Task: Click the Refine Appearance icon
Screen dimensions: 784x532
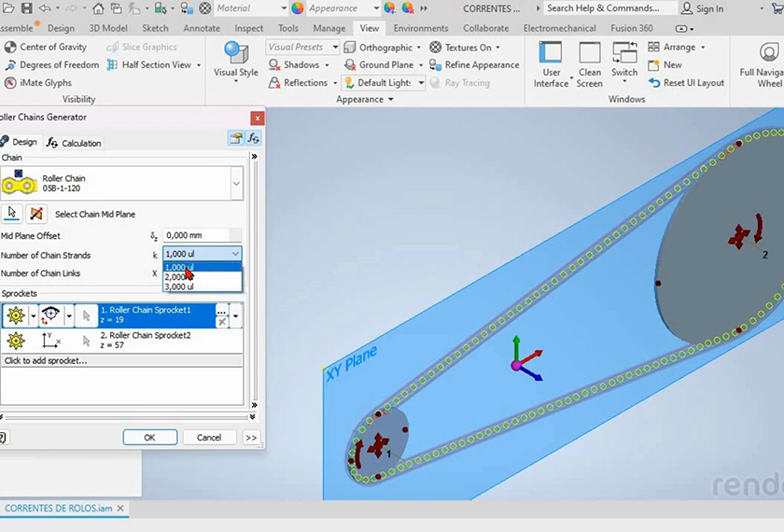Action: coord(435,65)
